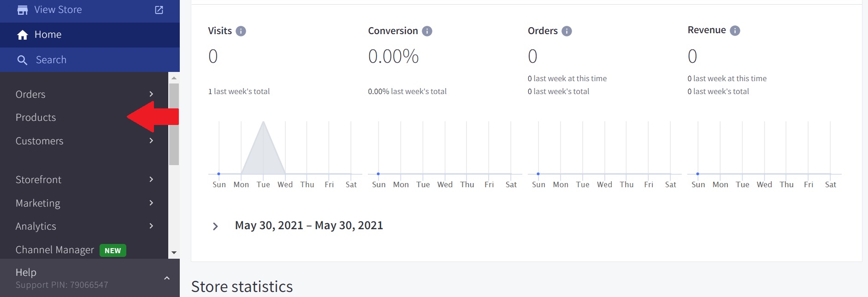The width and height of the screenshot is (868, 297).
Task: Click the Visits info icon
Action: coord(241,31)
